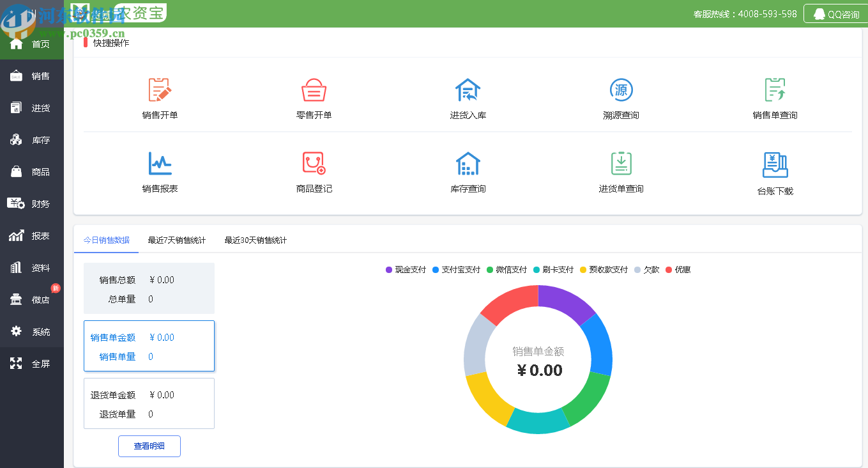Click the 微店 micro-shop icon
The height and width of the screenshot is (468, 868).
16,299
